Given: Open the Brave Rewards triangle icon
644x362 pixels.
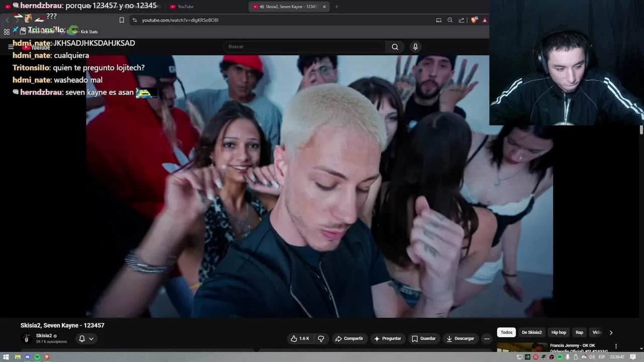Looking at the screenshot, I should point(485,20).
